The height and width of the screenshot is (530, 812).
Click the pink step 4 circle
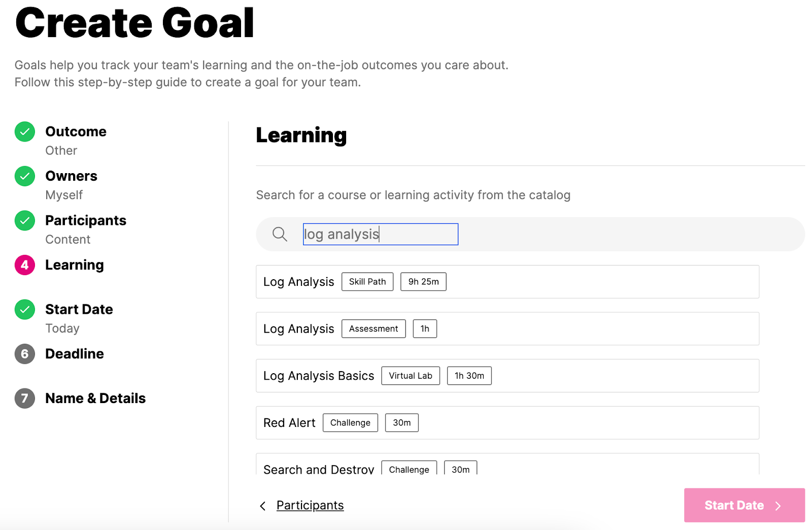pos(25,265)
